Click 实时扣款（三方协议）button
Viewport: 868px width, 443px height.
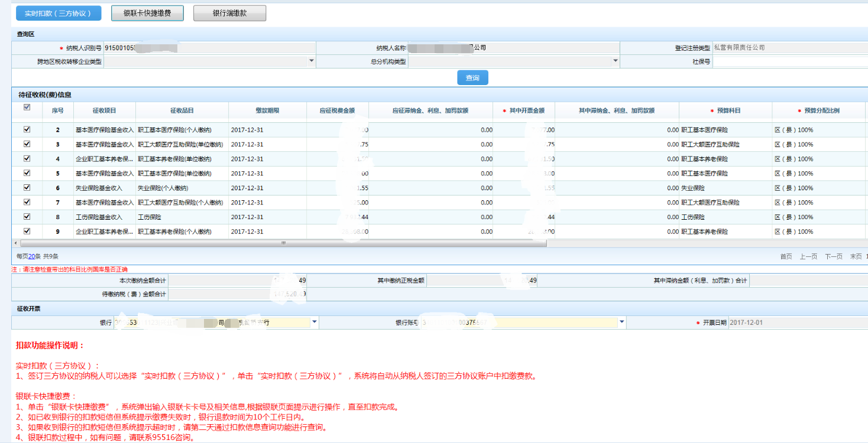[x=59, y=13]
